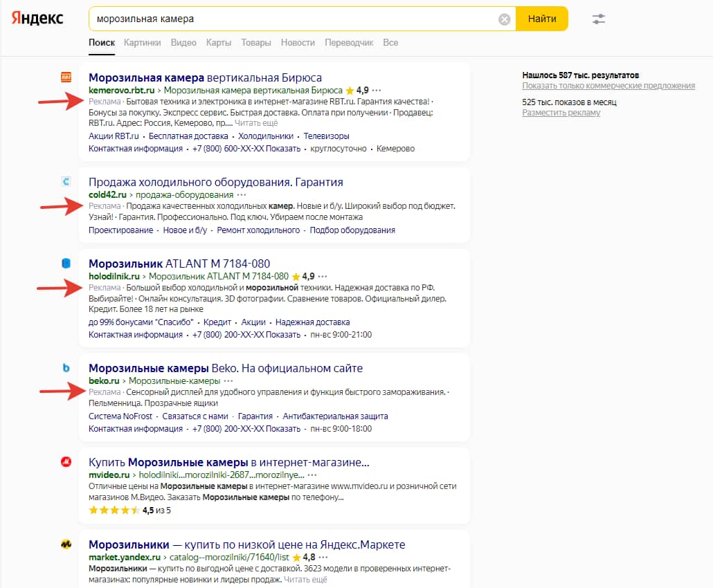Open Морозильная камера вертикальная Бирюса title

tap(205, 77)
